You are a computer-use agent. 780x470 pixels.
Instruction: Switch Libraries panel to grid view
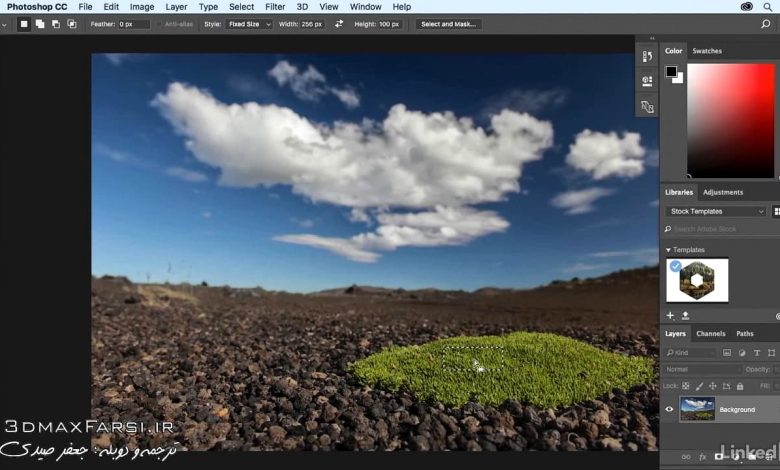(776, 211)
